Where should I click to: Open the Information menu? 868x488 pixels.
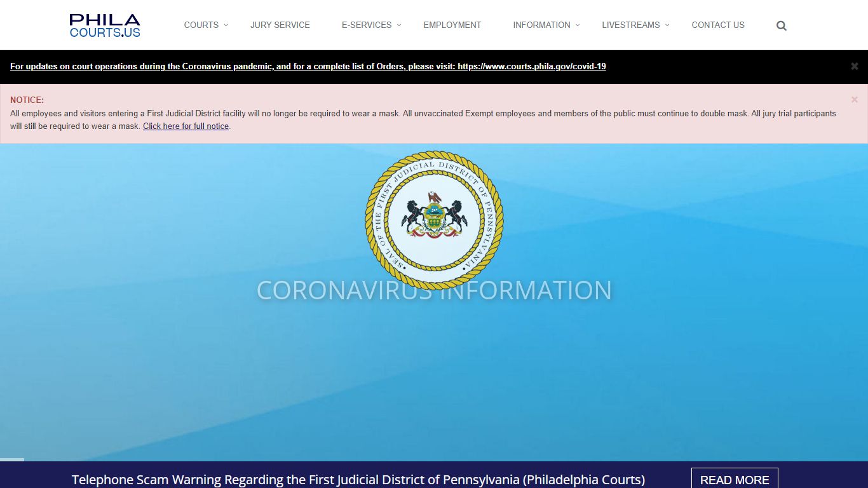pos(541,25)
